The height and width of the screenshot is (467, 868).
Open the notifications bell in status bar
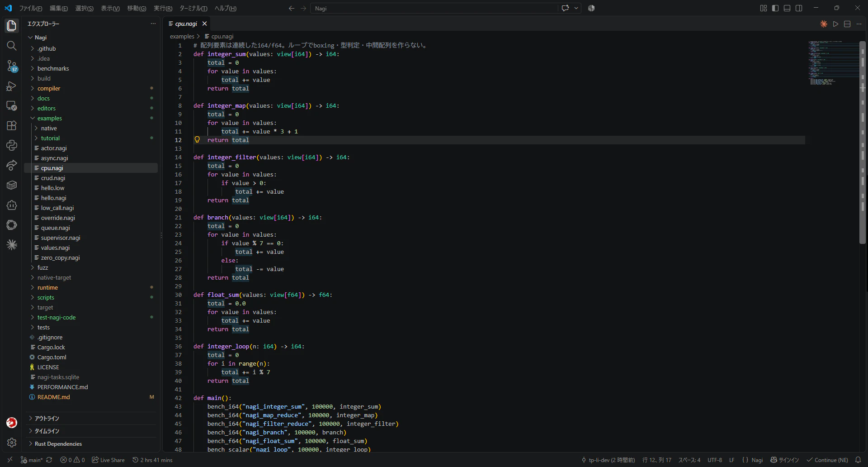point(858,460)
